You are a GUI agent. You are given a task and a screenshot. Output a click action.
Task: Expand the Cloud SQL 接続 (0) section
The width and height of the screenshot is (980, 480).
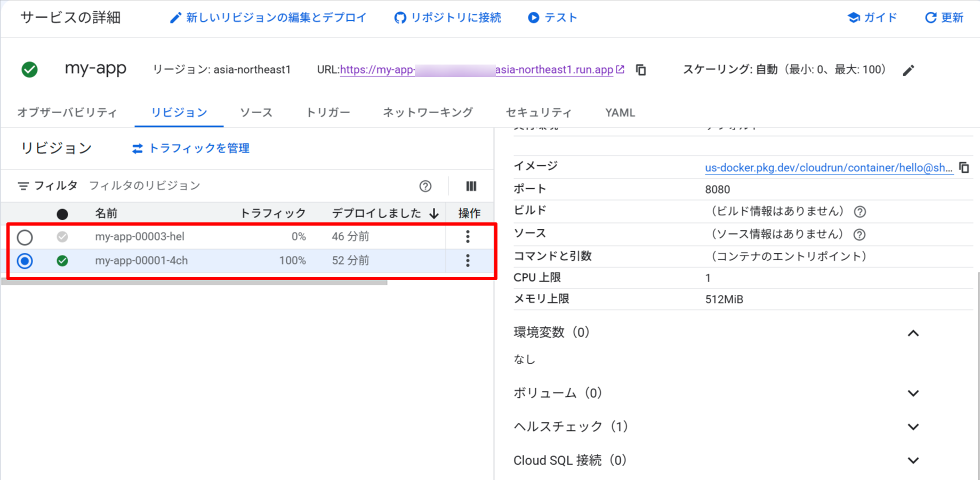913,461
